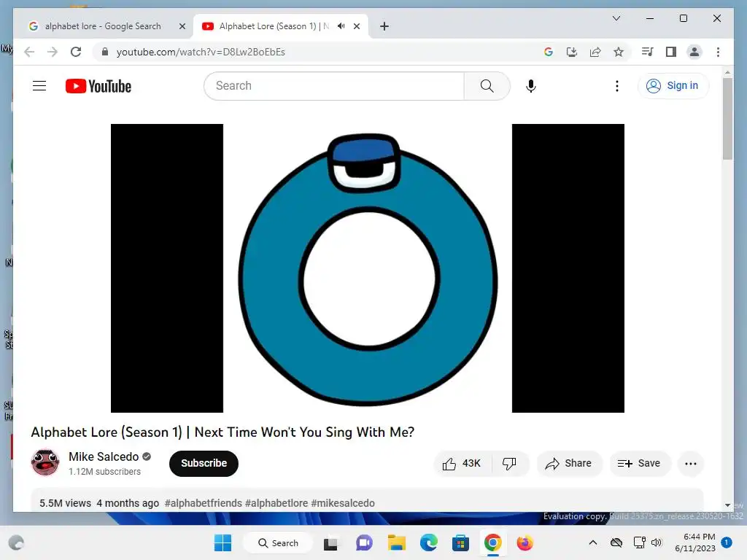Click the #alphabetfriends hashtag

coord(204,503)
